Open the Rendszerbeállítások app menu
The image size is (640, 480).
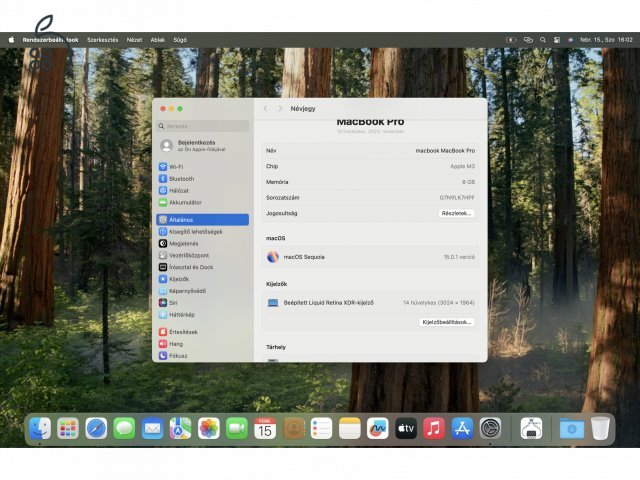click(x=50, y=40)
